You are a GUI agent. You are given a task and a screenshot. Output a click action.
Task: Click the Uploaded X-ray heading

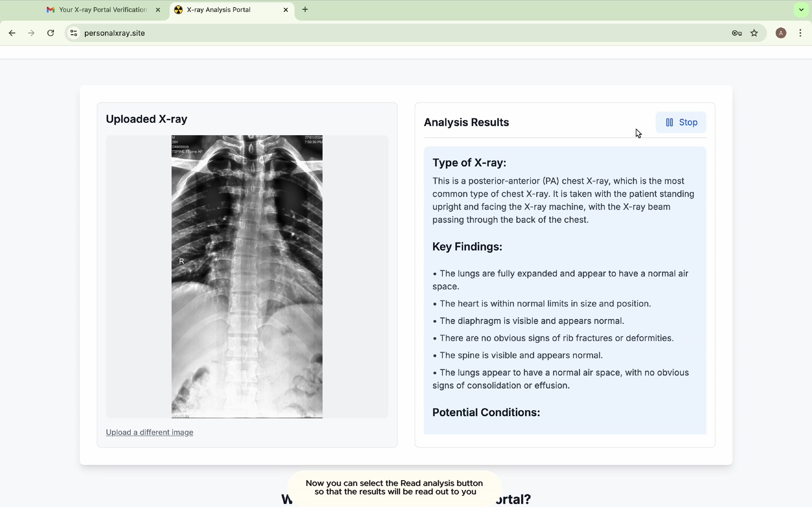[146, 119]
